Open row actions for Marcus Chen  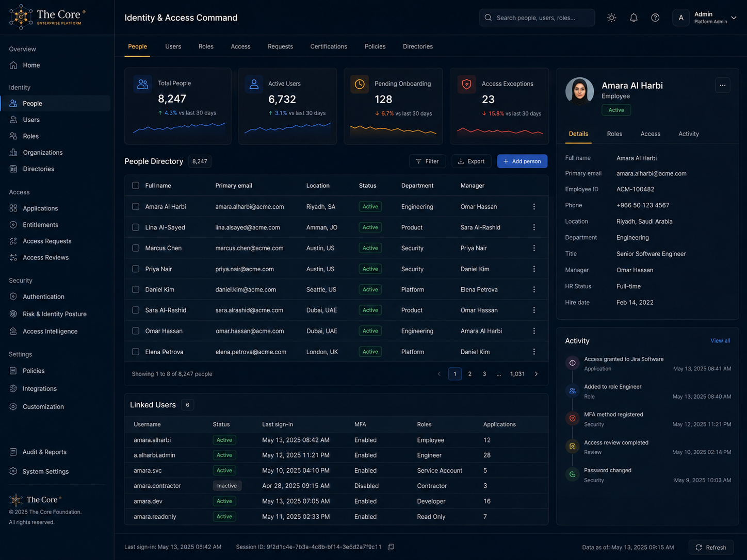(534, 248)
